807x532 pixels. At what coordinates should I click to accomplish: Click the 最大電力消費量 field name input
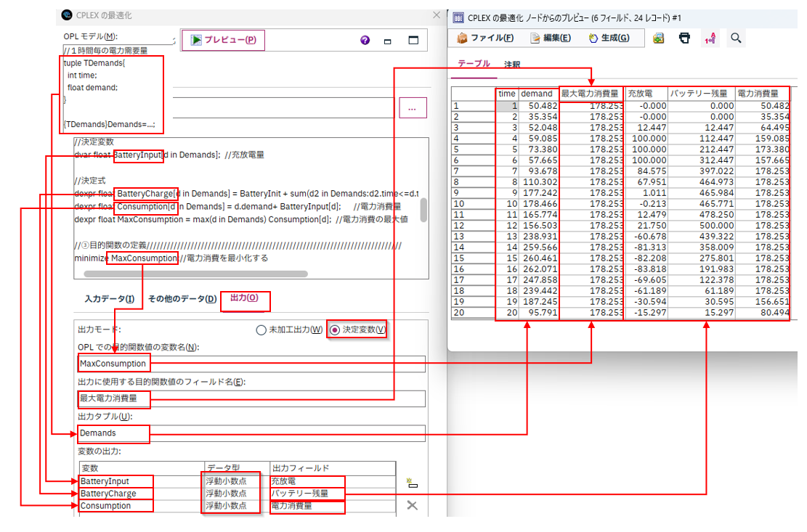point(251,398)
